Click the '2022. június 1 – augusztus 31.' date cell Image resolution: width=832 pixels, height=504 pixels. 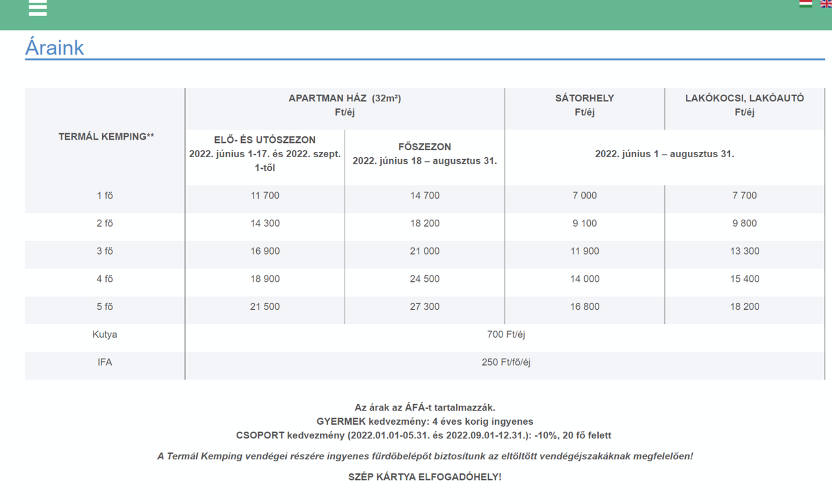pyautogui.click(x=664, y=154)
